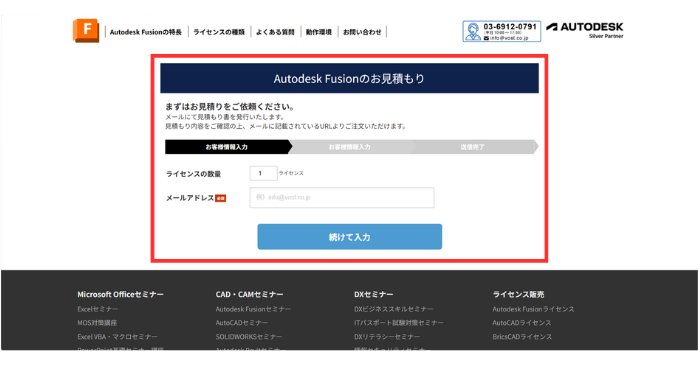
Task: Open the DXリテラシーセミナー link
Action: [x=387, y=337]
